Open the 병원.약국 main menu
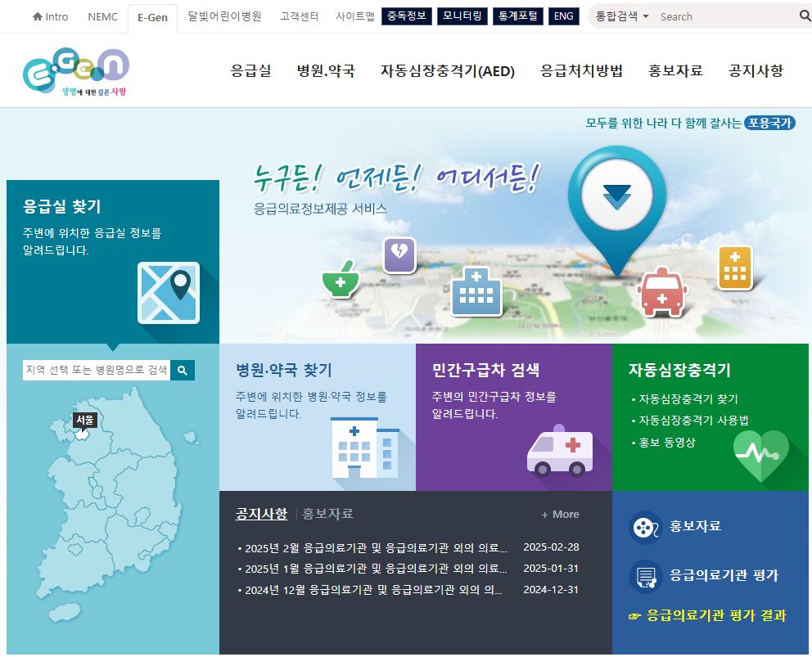This screenshot has width=812, height=657. (326, 70)
